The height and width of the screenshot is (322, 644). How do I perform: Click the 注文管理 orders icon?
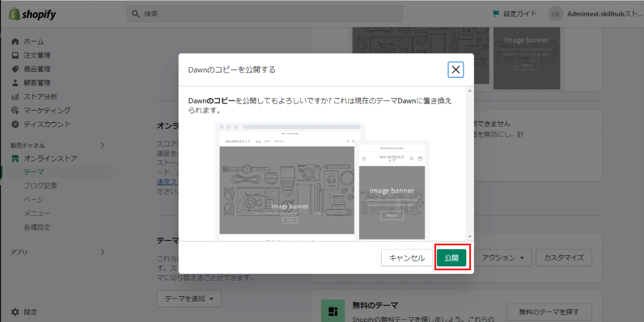coord(15,55)
